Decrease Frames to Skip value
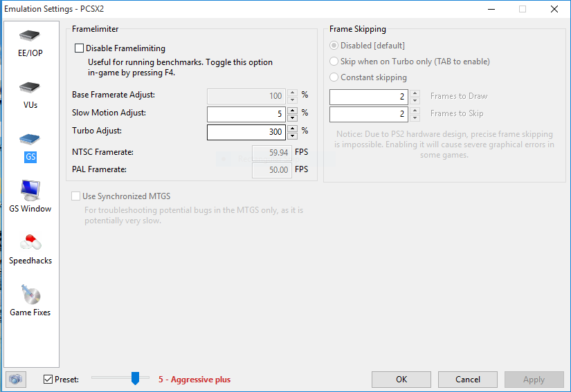The height and width of the screenshot is (392, 571). (x=415, y=118)
